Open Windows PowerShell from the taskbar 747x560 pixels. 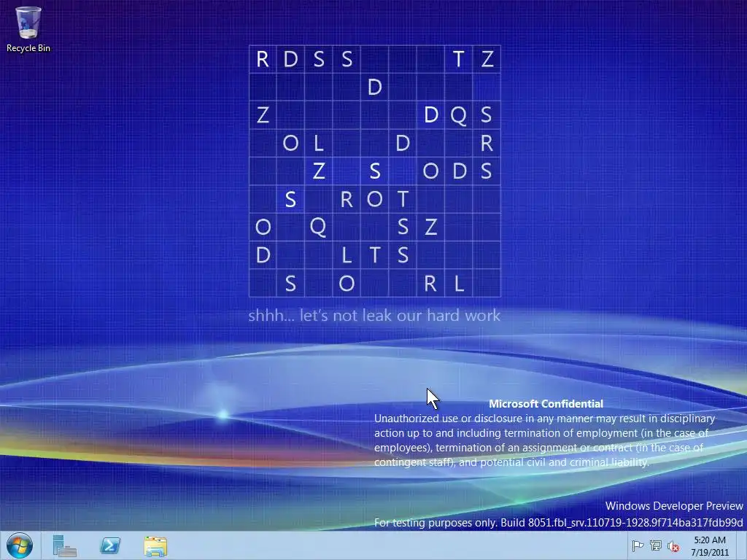[x=110, y=545]
